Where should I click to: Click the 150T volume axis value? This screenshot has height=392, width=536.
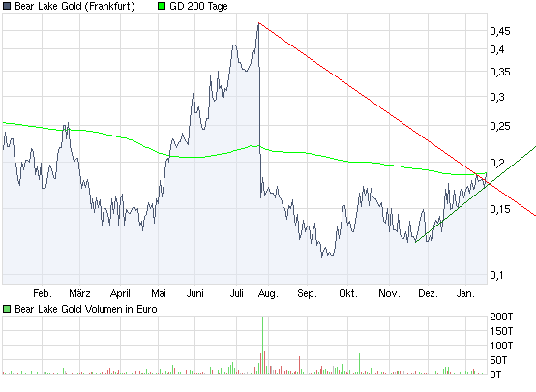pos(501,331)
